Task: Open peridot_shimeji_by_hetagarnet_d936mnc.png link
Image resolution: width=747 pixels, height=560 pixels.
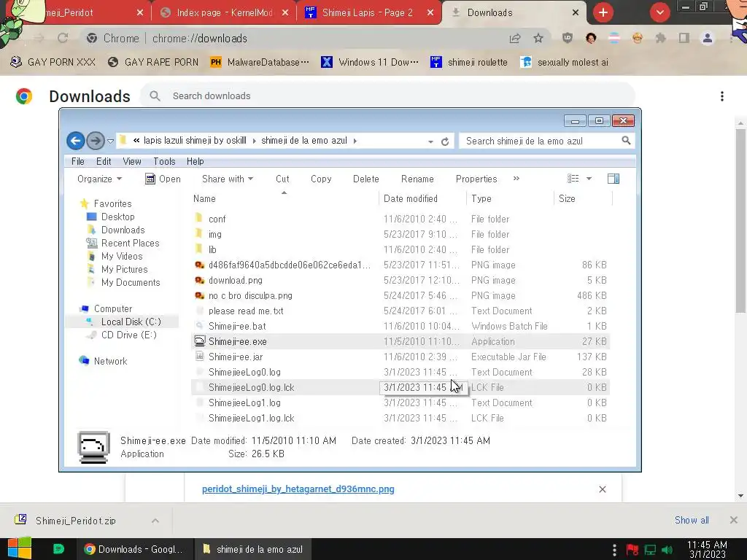Action: tap(298, 489)
